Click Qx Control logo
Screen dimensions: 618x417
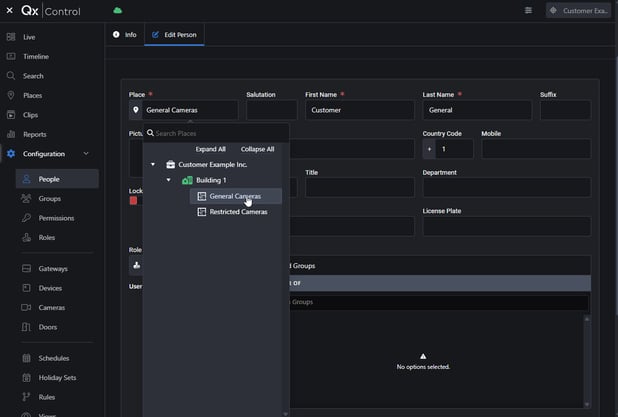click(x=50, y=11)
